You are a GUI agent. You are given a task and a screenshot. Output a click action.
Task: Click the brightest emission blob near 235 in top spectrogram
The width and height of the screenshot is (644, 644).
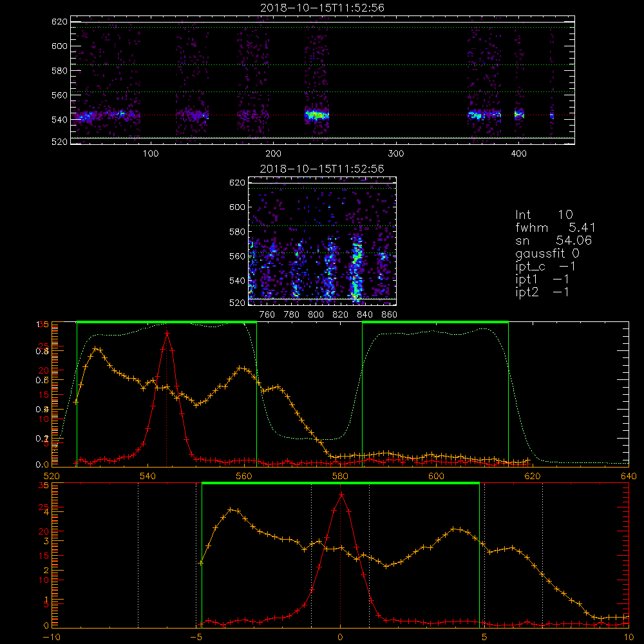tap(317, 115)
